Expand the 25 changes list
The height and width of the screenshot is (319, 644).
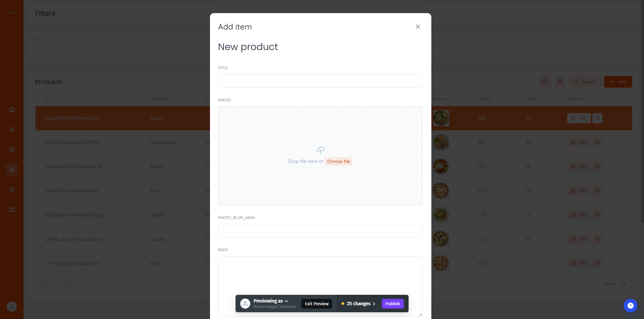pos(359,304)
